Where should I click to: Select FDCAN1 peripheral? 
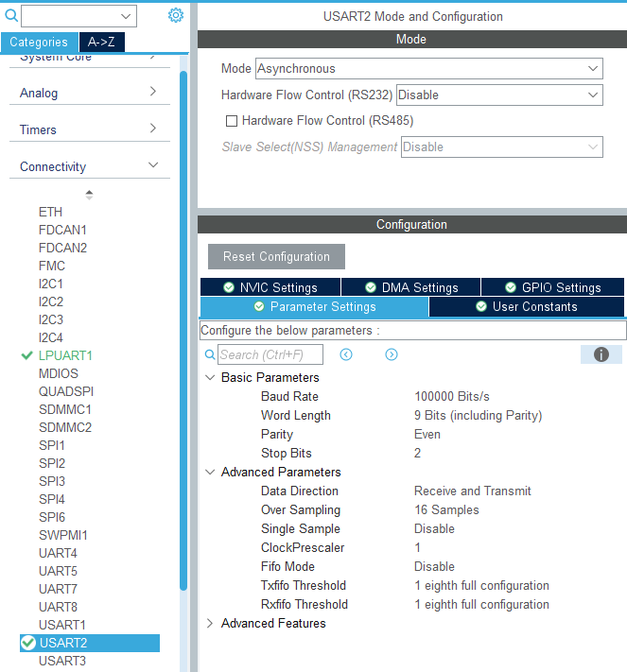(x=62, y=230)
